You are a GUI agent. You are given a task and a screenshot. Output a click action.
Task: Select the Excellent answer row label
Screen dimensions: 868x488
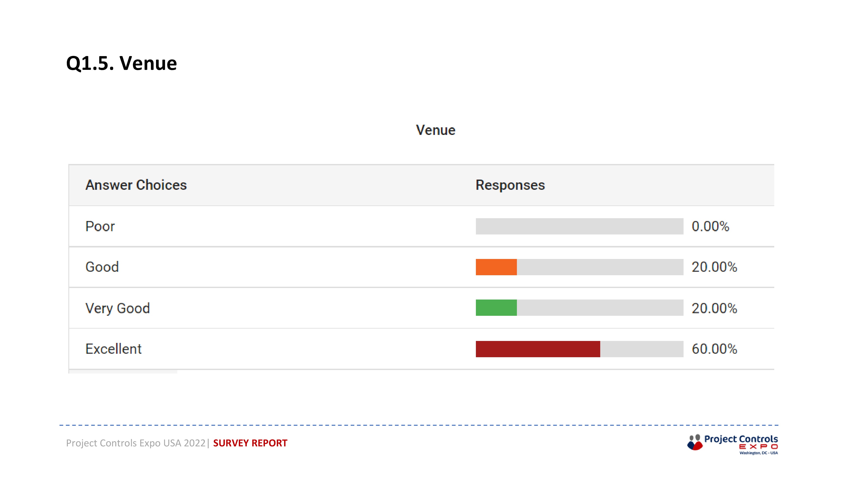(113, 349)
